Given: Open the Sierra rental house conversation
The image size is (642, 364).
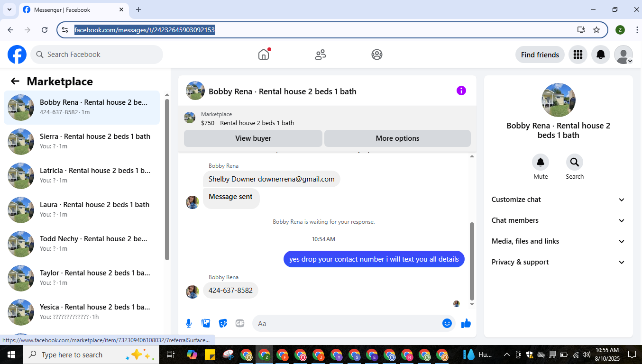Looking at the screenshot, I should [x=82, y=142].
